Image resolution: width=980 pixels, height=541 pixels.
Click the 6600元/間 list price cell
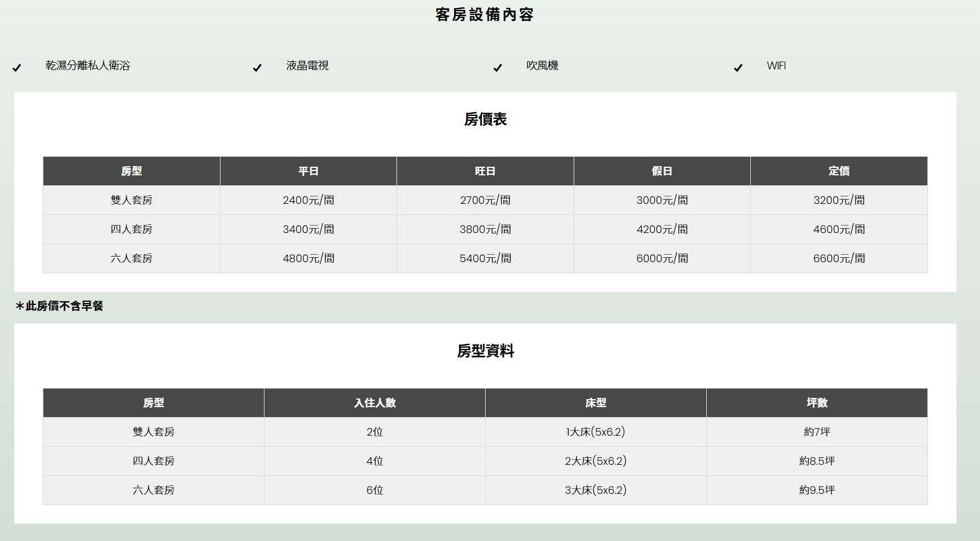[839, 258]
